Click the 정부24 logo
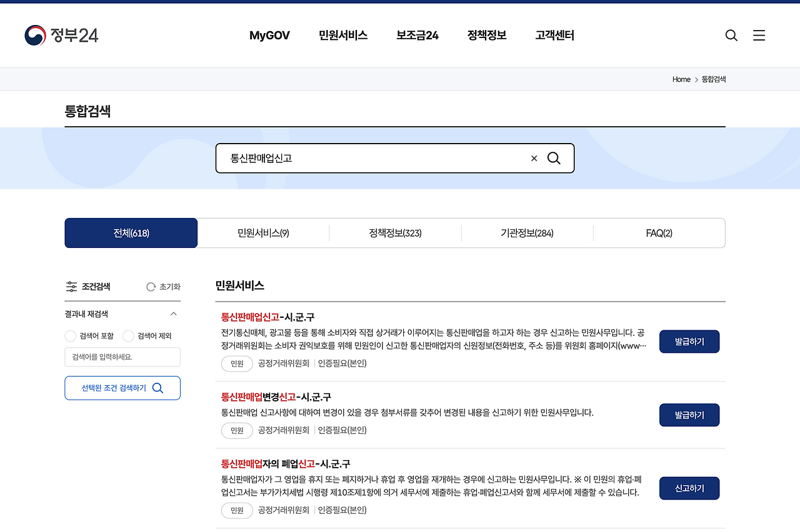 coord(61,35)
